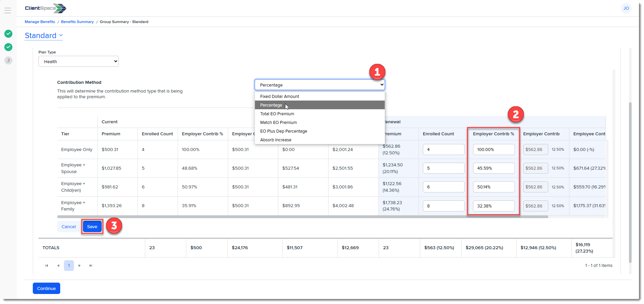Go to the first page of results
The height and width of the screenshot is (304, 644).
point(47,266)
